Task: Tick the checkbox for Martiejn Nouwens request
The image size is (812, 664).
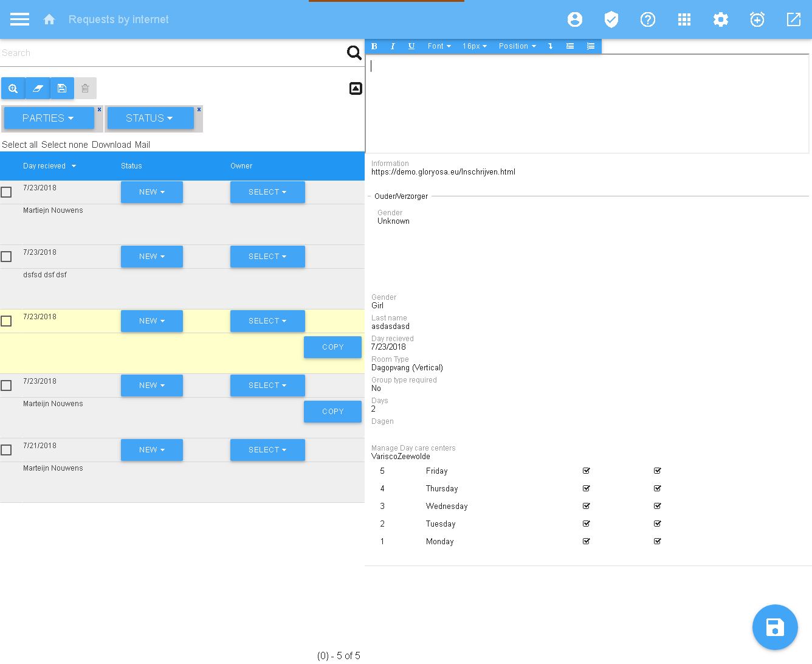Action: tap(6, 192)
